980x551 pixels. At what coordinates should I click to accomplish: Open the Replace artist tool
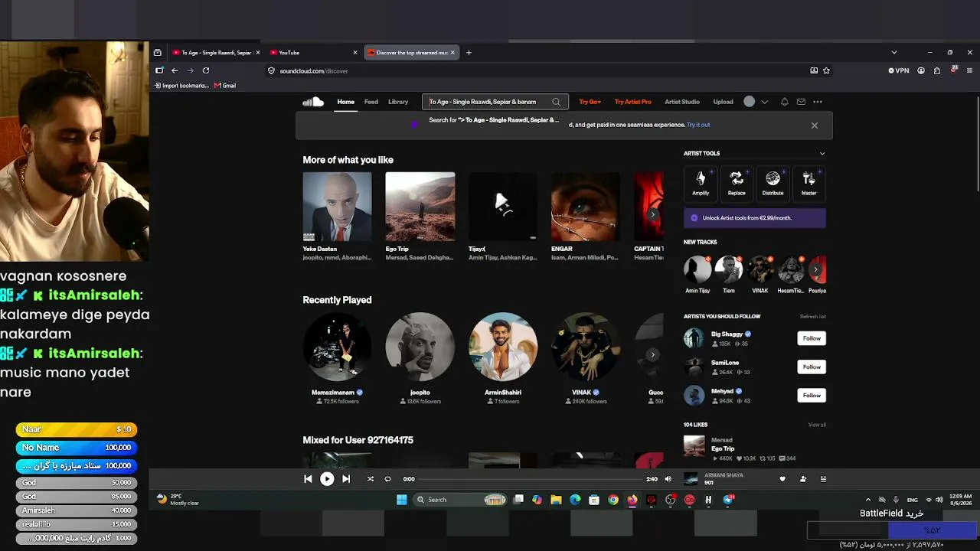click(737, 183)
